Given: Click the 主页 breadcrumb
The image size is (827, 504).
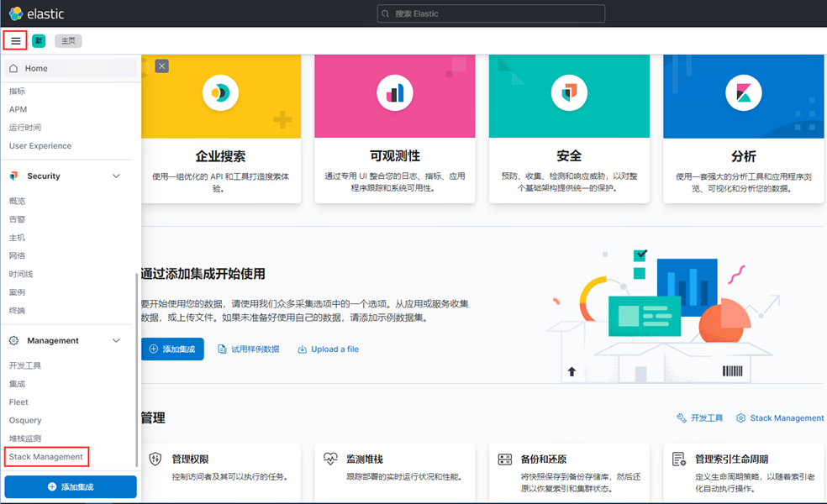Looking at the screenshot, I should click(68, 40).
